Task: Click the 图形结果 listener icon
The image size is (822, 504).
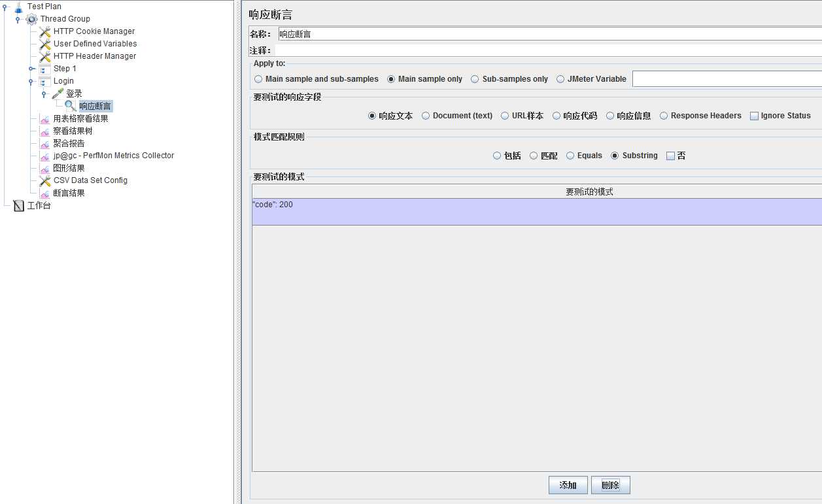Action: click(x=44, y=169)
